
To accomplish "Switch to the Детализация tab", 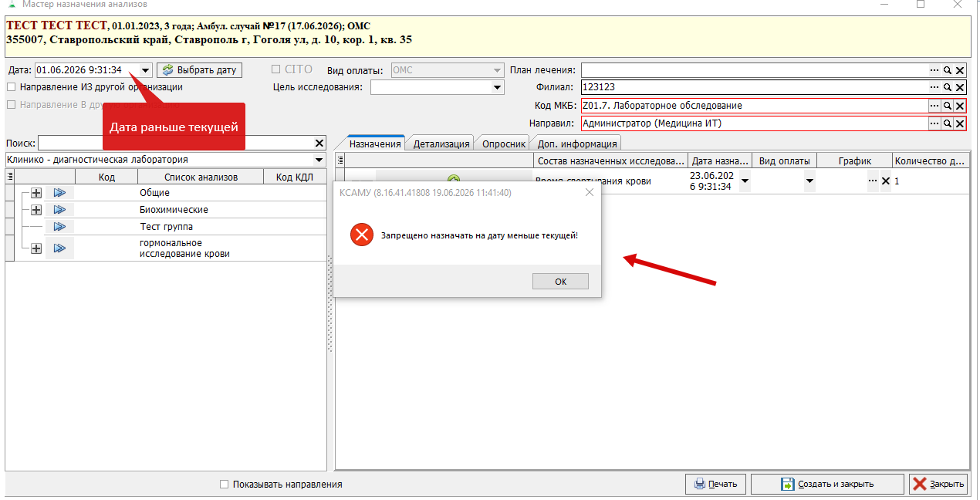I will [x=441, y=144].
